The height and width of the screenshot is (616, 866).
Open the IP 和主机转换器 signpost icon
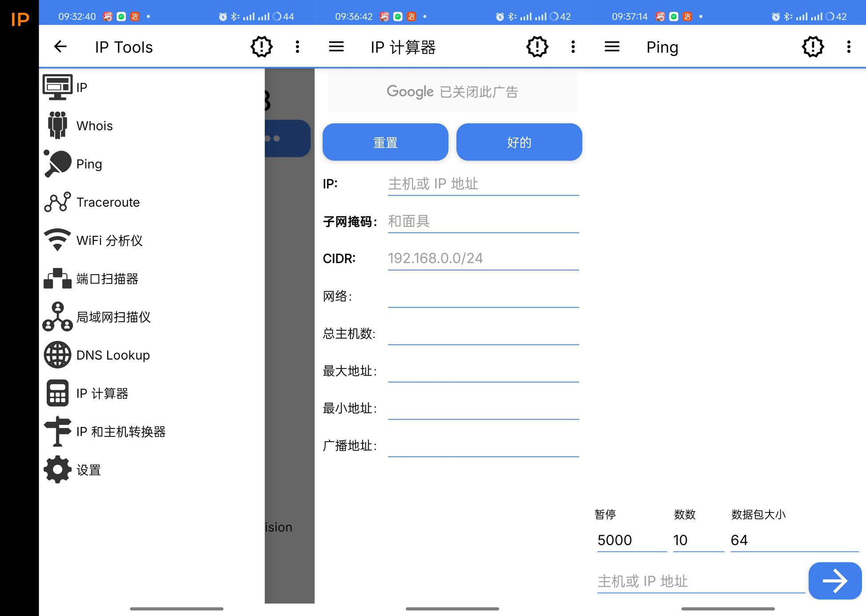coord(57,431)
